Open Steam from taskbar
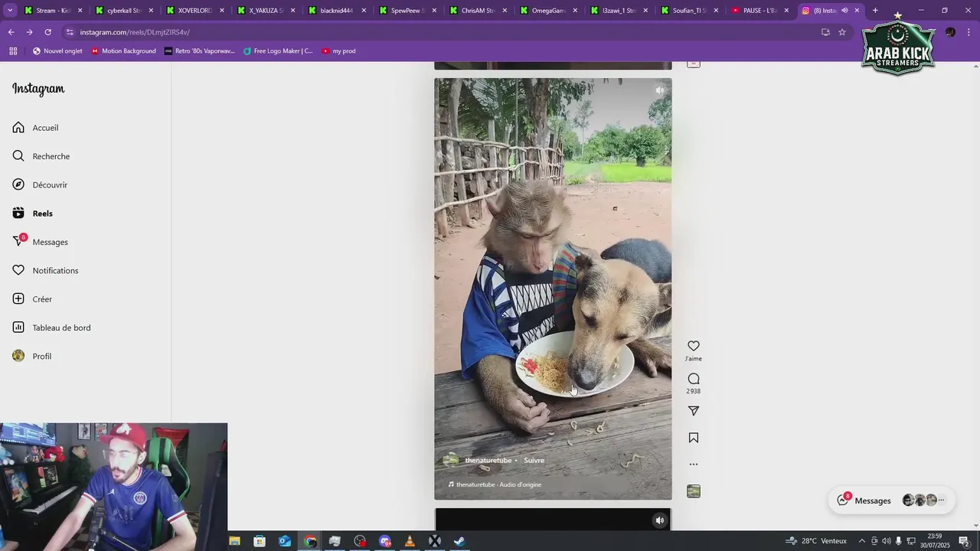Screen dimensions: 980x551 pyautogui.click(x=459, y=541)
